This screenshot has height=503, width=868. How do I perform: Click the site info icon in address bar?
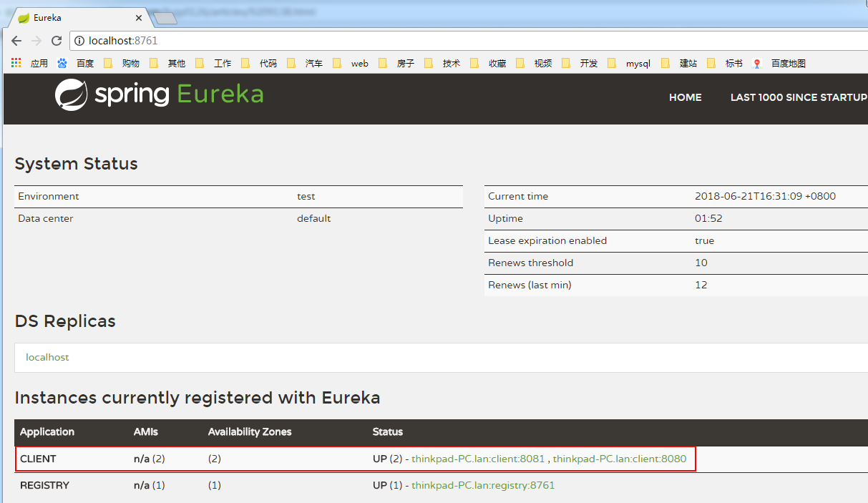[79, 41]
